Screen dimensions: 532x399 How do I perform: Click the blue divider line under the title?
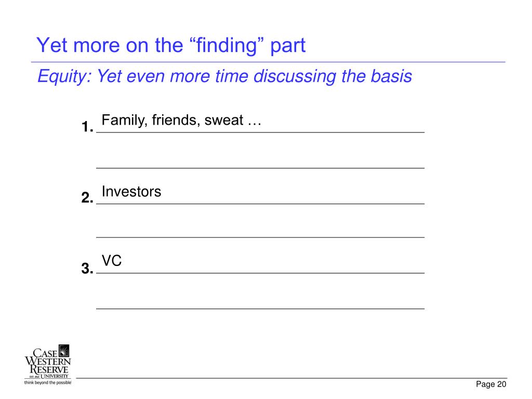click(268, 62)
